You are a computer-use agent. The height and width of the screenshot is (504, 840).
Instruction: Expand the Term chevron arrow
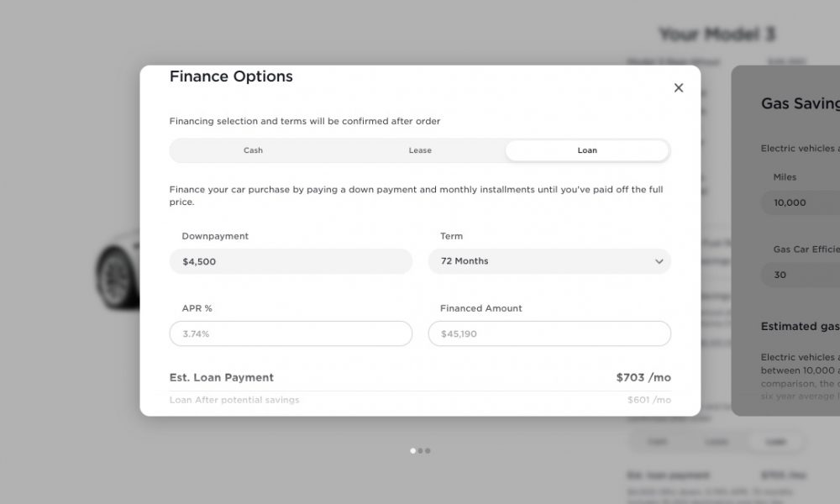pyautogui.click(x=659, y=261)
